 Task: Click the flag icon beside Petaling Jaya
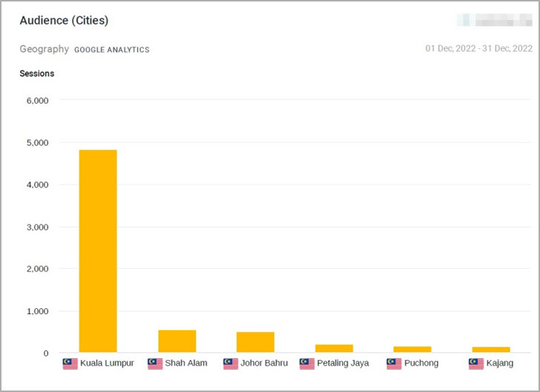pos(307,363)
